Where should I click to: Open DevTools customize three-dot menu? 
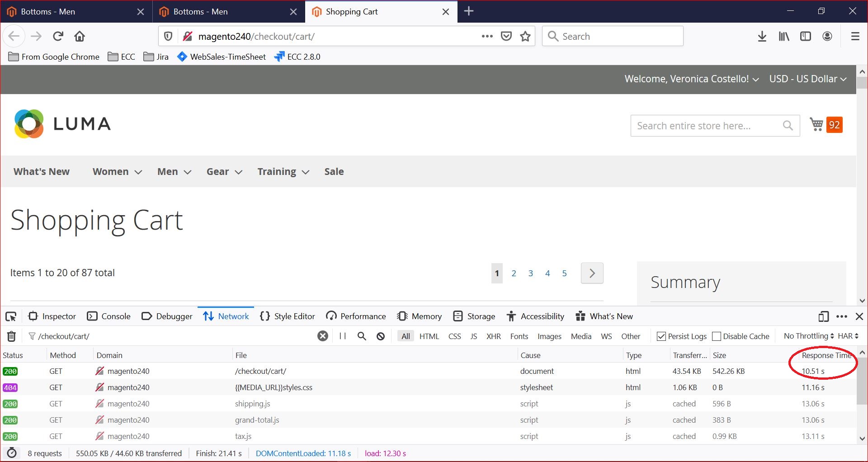[842, 316]
